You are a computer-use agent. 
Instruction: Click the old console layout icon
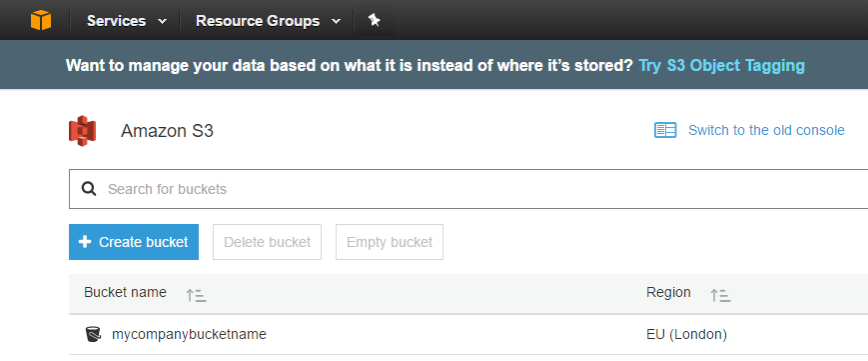coord(665,130)
